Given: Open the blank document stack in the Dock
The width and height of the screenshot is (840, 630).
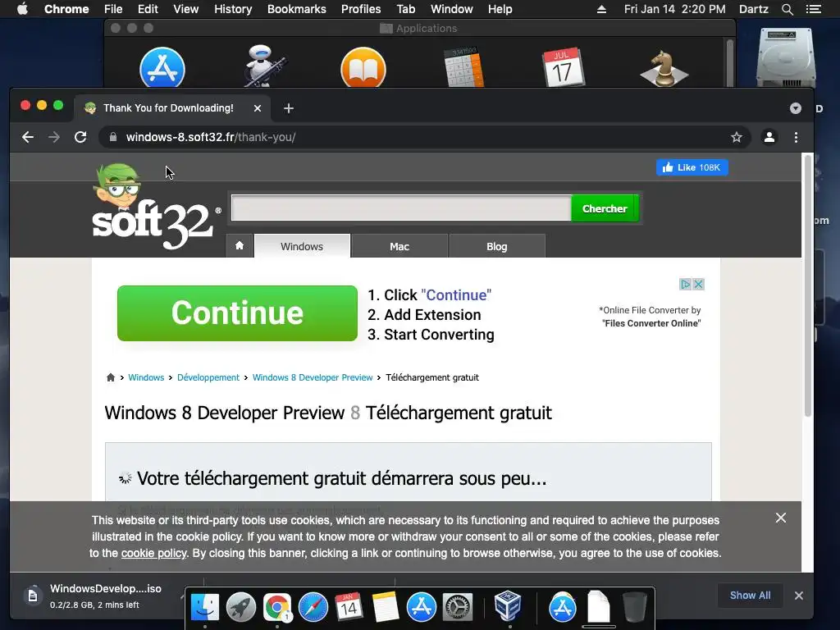Looking at the screenshot, I should (598, 606).
